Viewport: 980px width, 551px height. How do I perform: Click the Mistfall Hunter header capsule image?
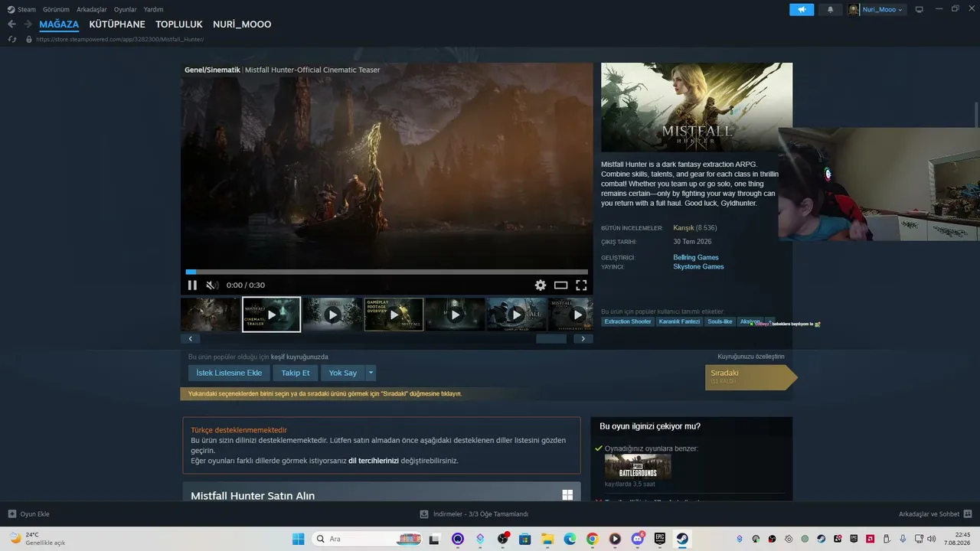pyautogui.click(x=697, y=107)
